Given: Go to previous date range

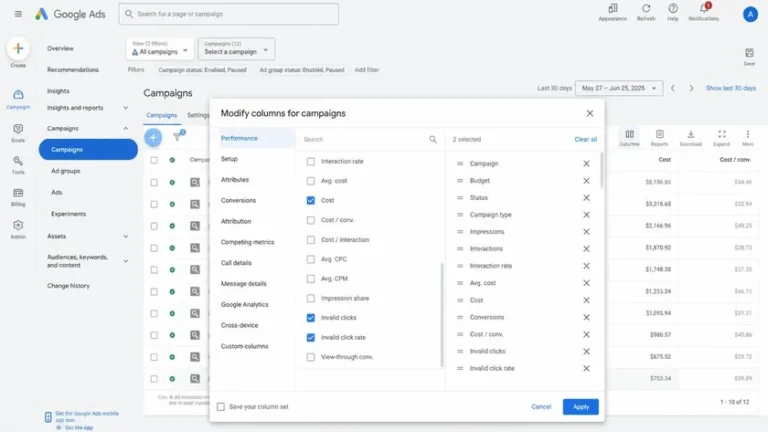Looking at the screenshot, I should [x=673, y=88].
